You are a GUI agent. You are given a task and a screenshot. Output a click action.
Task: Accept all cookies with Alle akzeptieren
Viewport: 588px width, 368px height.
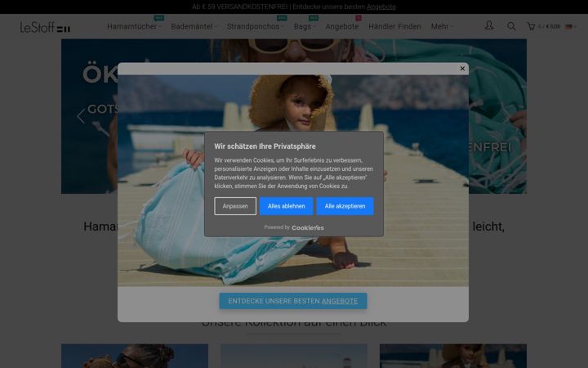pyautogui.click(x=345, y=206)
